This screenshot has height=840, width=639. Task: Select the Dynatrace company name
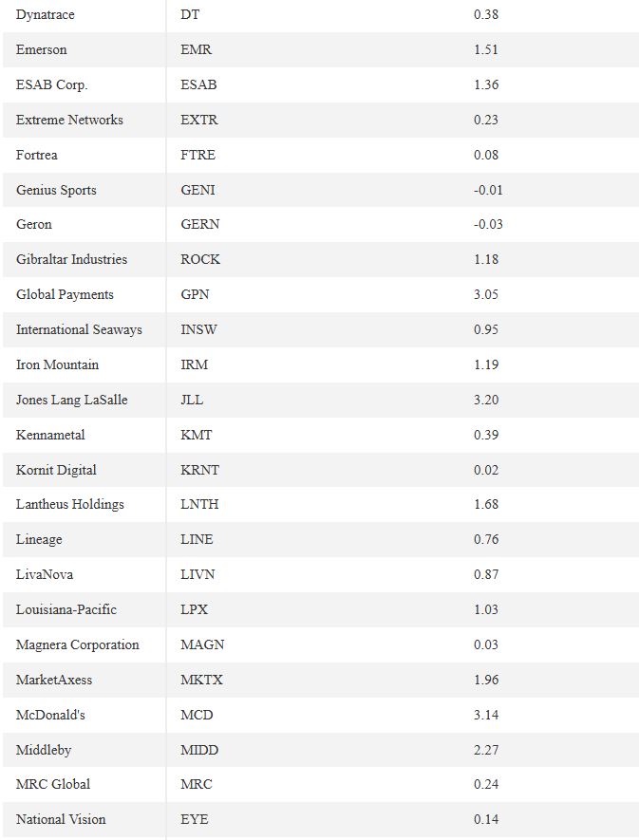(x=45, y=14)
